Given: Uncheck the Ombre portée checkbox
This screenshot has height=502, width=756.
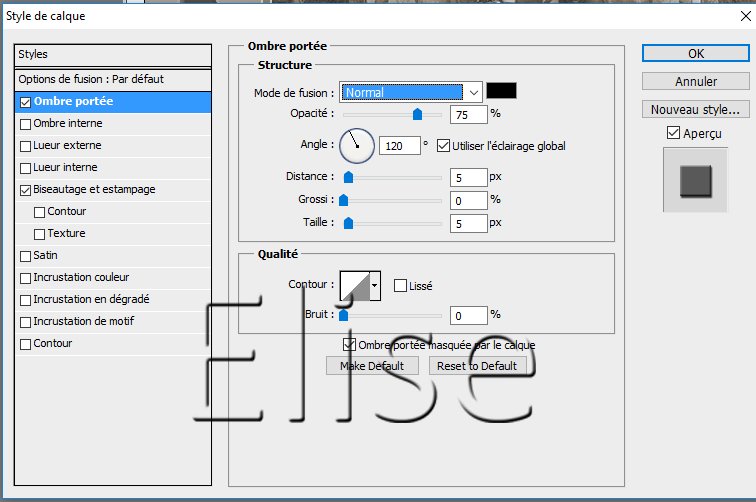Looking at the screenshot, I should pos(25,102).
